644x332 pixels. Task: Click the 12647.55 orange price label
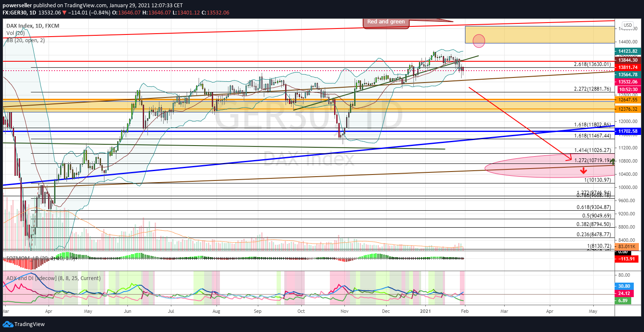(x=627, y=100)
